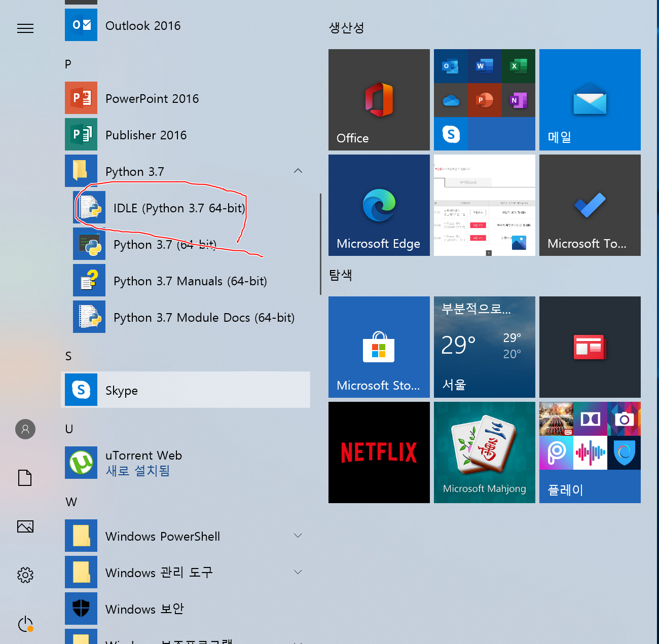Image resolution: width=659 pixels, height=644 pixels.
Task: Launch PowerPoint 2016 from the app list
Action: coord(186,98)
